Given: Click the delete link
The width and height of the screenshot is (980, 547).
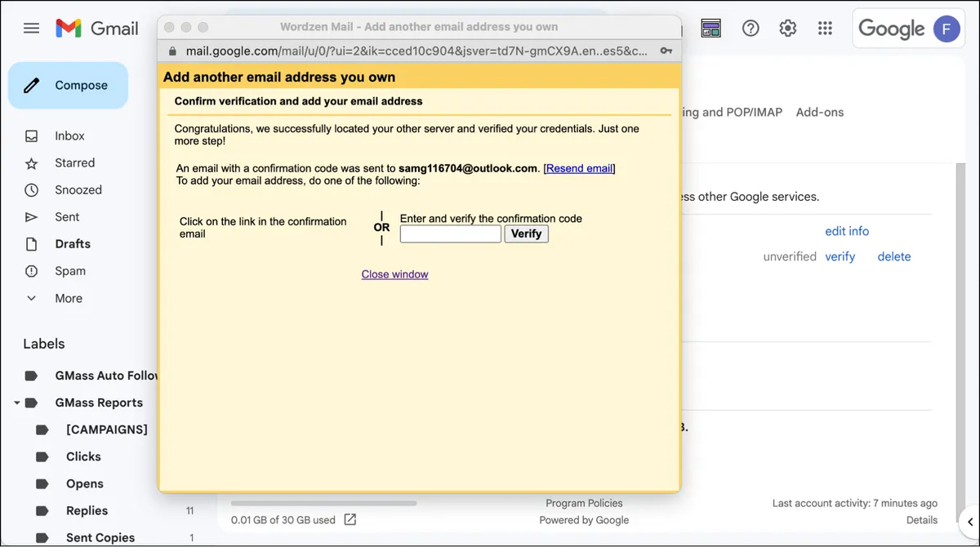Looking at the screenshot, I should pyautogui.click(x=894, y=256).
